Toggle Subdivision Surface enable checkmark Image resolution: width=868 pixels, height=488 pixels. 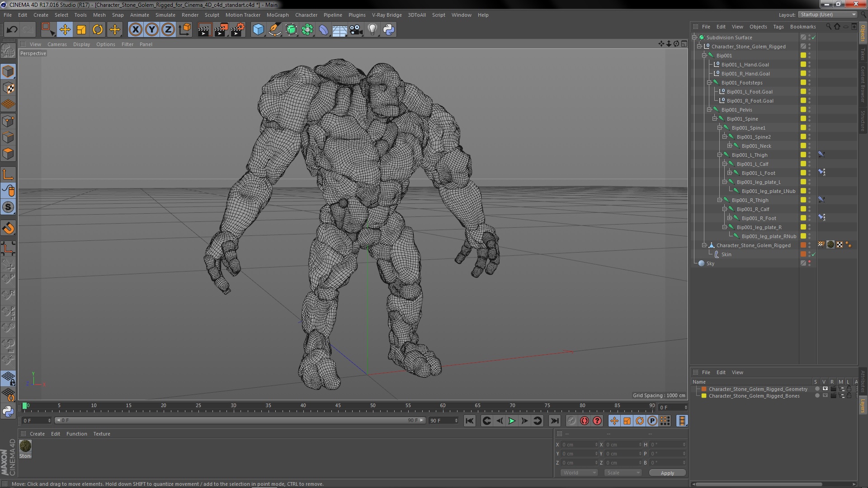click(x=814, y=38)
